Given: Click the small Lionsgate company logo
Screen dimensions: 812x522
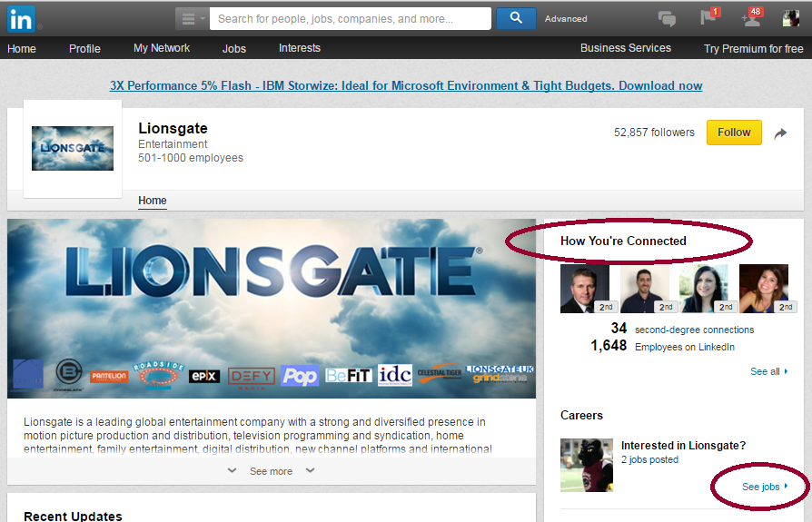Looking at the screenshot, I should [x=73, y=149].
